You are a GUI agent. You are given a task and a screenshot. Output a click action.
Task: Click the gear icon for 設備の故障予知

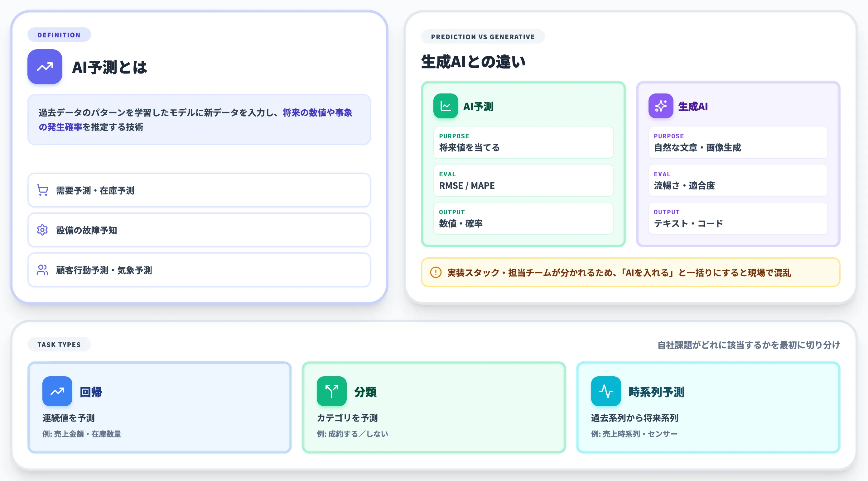[x=42, y=230]
